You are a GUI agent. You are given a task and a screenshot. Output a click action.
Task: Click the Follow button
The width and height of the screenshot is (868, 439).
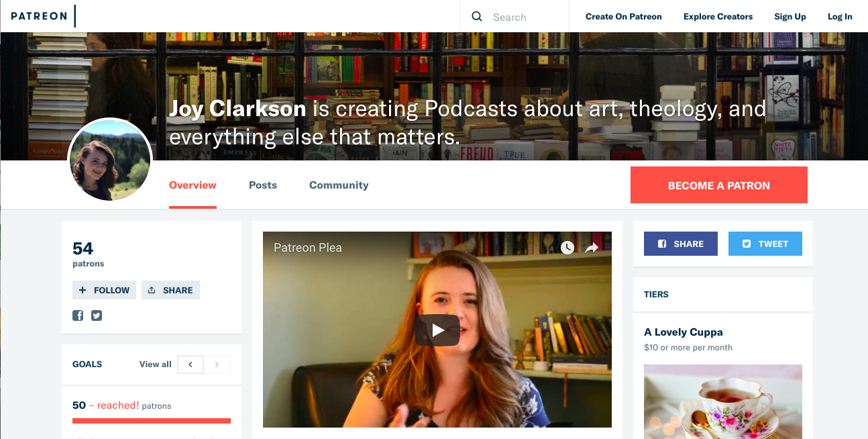click(104, 290)
